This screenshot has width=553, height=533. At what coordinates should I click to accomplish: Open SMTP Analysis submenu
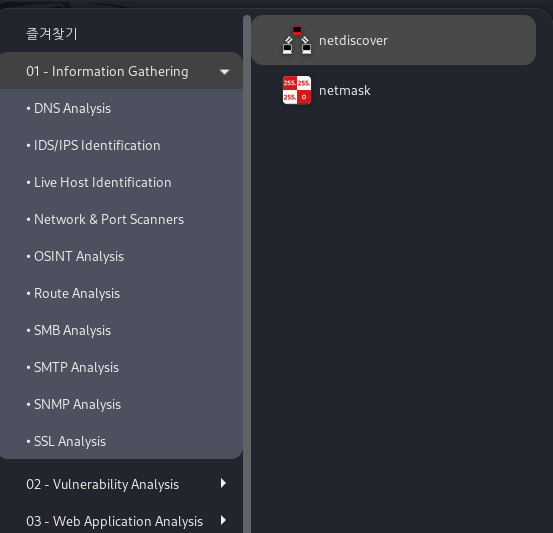pos(121,368)
